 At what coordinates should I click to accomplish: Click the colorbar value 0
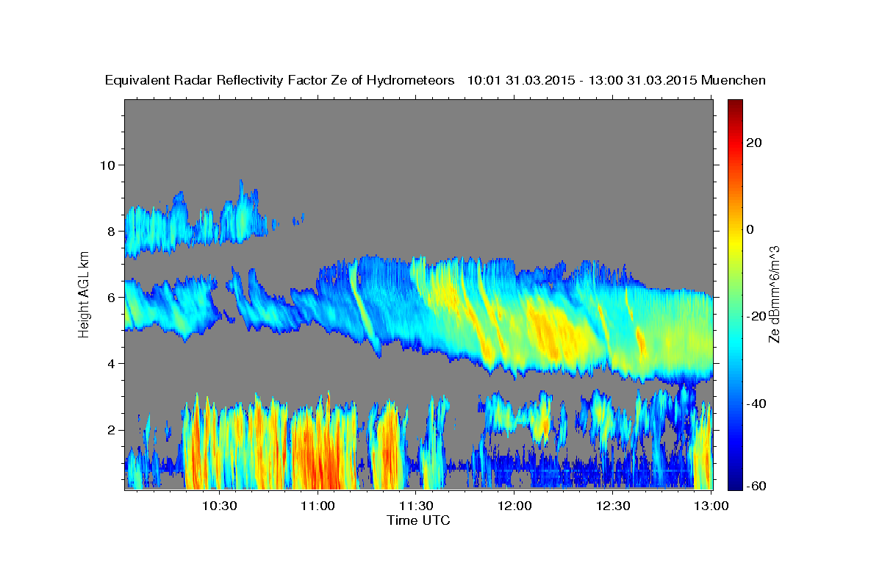pos(750,229)
